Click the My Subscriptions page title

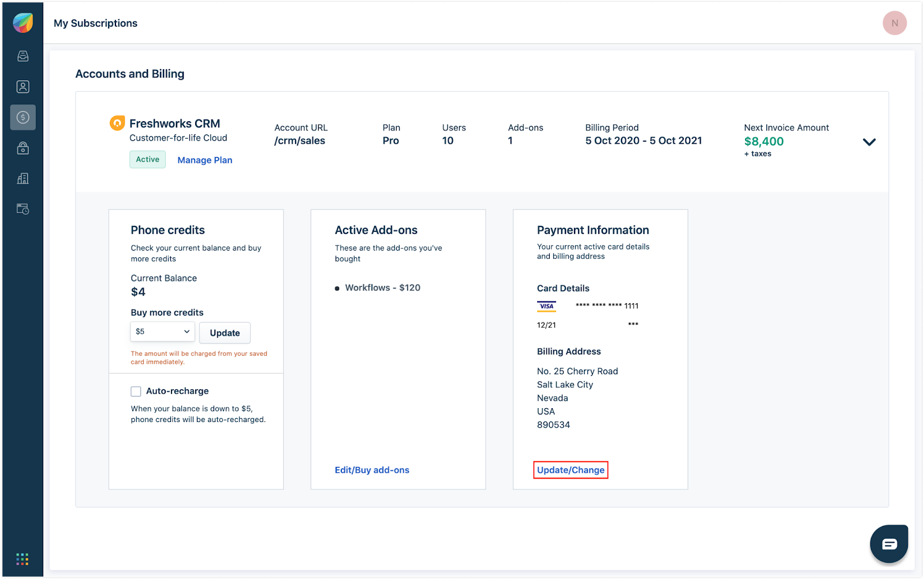tap(95, 23)
